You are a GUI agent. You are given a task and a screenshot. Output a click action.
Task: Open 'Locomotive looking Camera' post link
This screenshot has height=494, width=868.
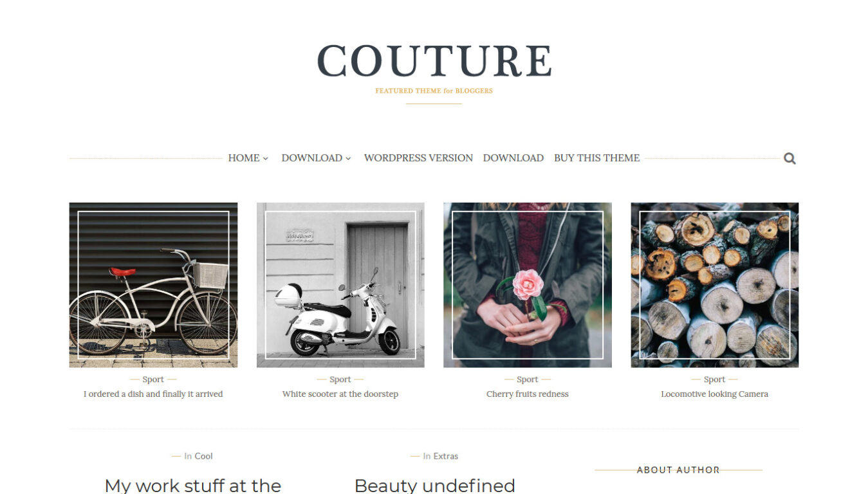coord(715,394)
